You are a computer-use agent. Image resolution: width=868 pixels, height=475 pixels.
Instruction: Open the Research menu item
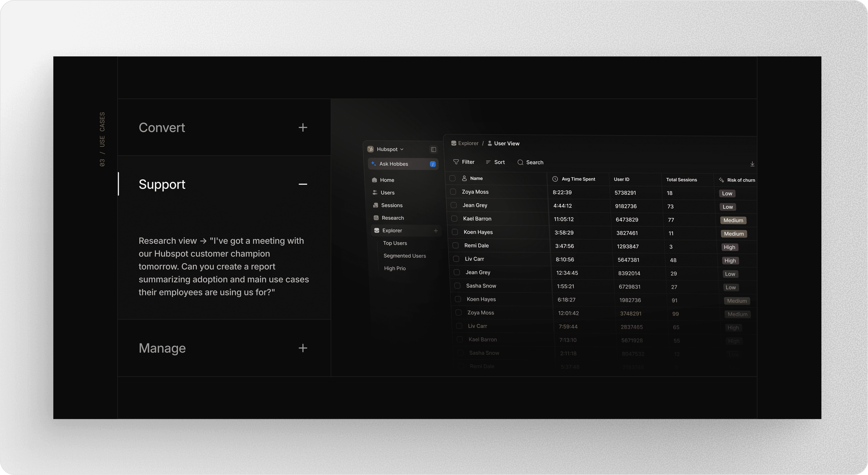click(393, 218)
